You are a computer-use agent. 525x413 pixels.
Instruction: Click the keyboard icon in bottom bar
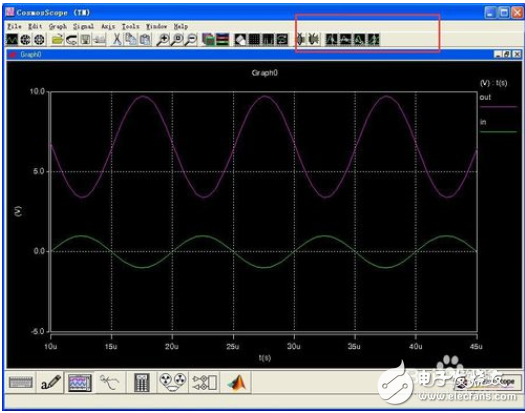point(21,382)
